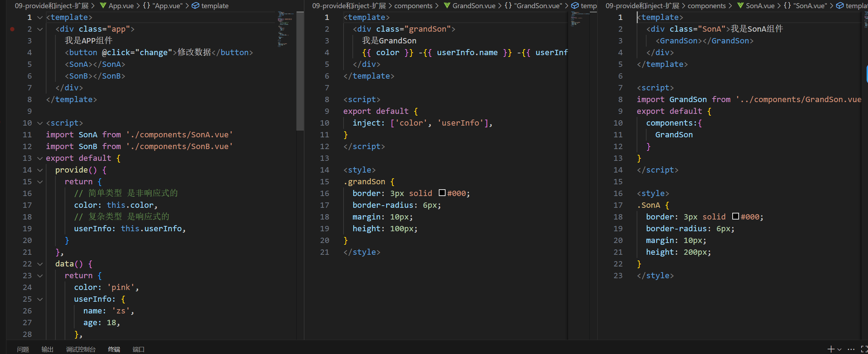Screen dimensions: 868x354
Task: Click the project folder breadcrumb in GrandSon.vue pane
Action: pos(349,6)
